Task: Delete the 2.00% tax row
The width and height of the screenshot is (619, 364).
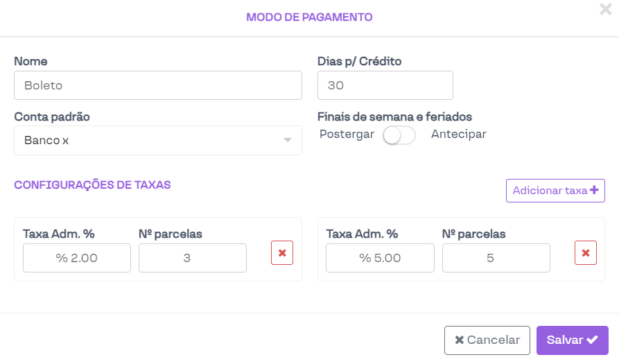Action: pyautogui.click(x=282, y=253)
